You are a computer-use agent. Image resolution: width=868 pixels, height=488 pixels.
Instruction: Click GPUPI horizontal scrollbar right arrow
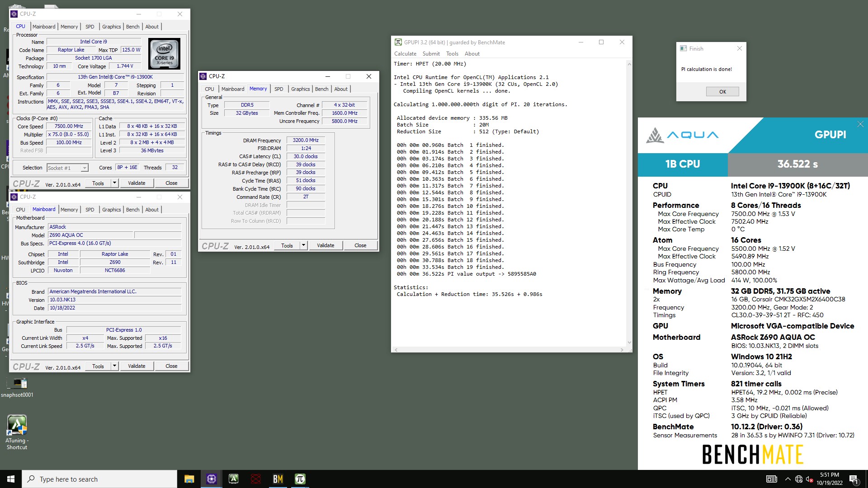[622, 350]
